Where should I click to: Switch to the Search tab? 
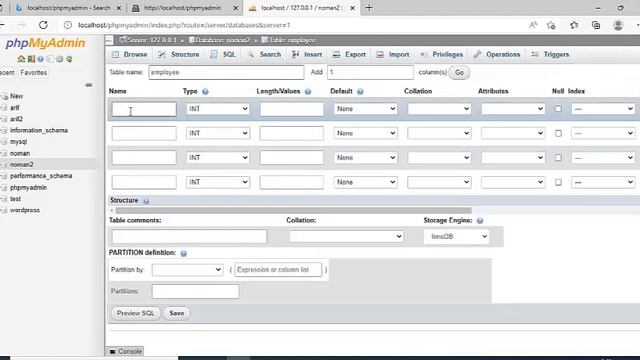coord(264,54)
